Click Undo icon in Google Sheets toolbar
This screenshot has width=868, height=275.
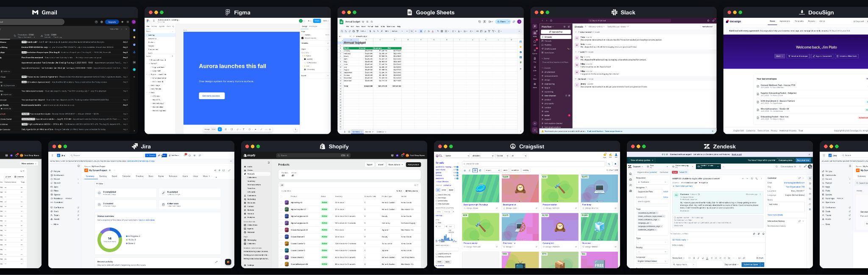(346, 31)
